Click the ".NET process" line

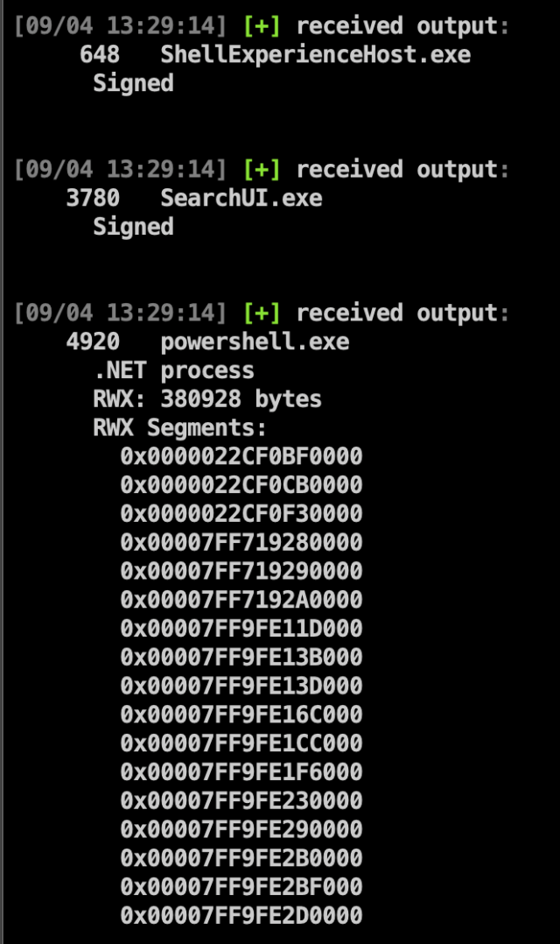coord(173,370)
